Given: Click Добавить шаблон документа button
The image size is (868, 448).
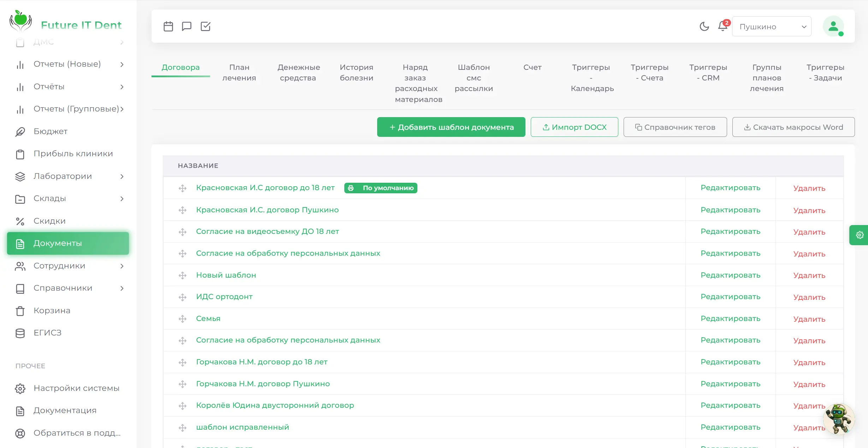Looking at the screenshot, I should click(451, 127).
